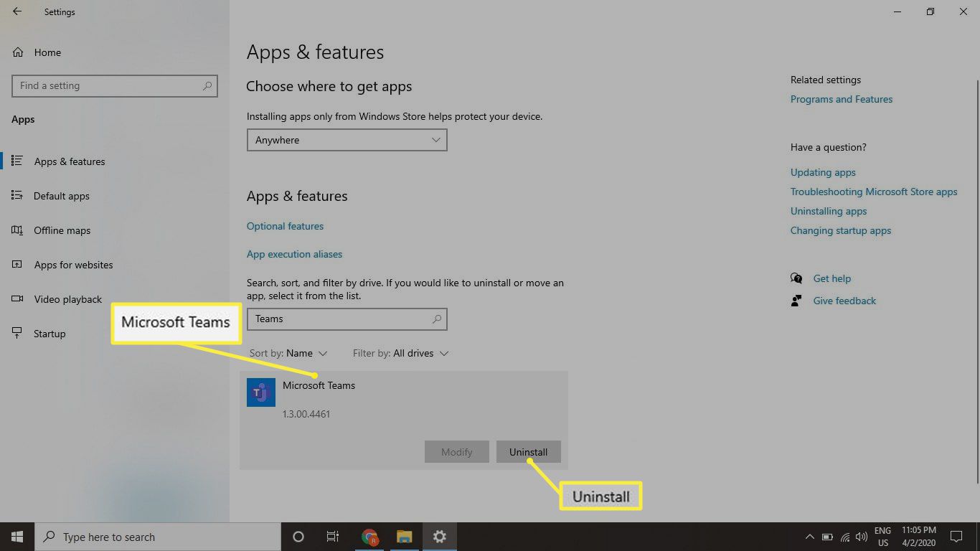Open the Home page in Settings
The height and width of the screenshot is (551, 980).
coord(47,52)
